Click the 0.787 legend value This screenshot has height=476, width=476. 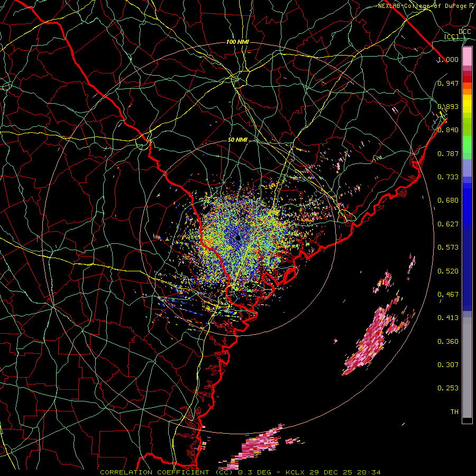(x=448, y=153)
